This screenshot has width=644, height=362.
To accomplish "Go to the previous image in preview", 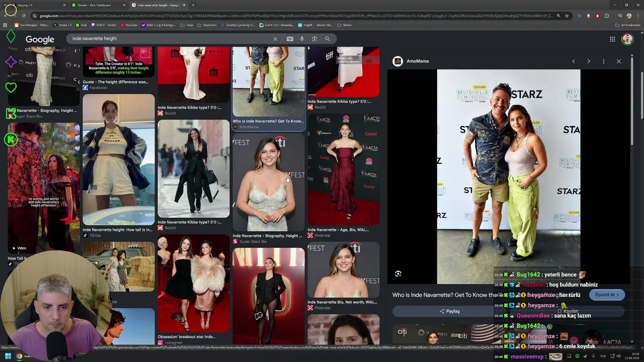I will coord(574,61).
